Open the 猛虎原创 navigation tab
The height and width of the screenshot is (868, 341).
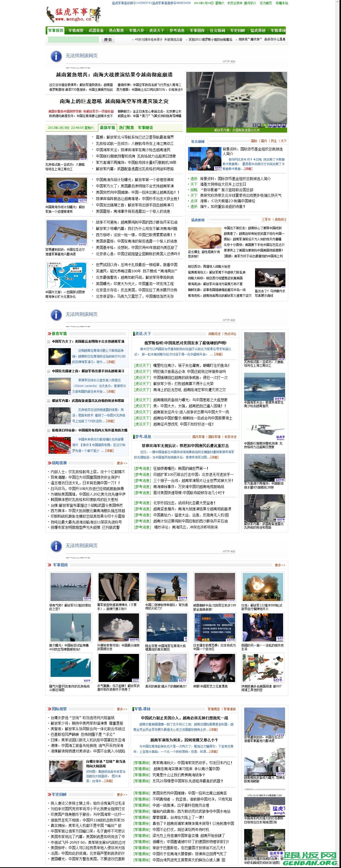click(258, 30)
